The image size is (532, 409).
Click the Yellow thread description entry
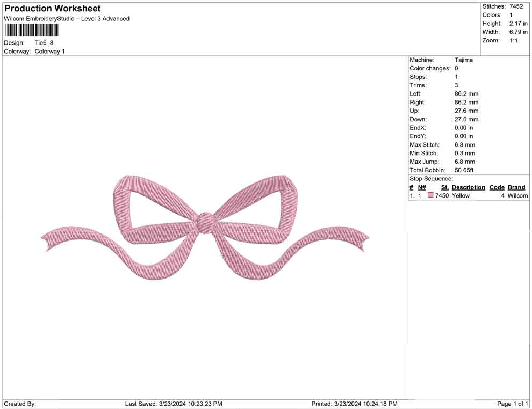pos(460,195)
